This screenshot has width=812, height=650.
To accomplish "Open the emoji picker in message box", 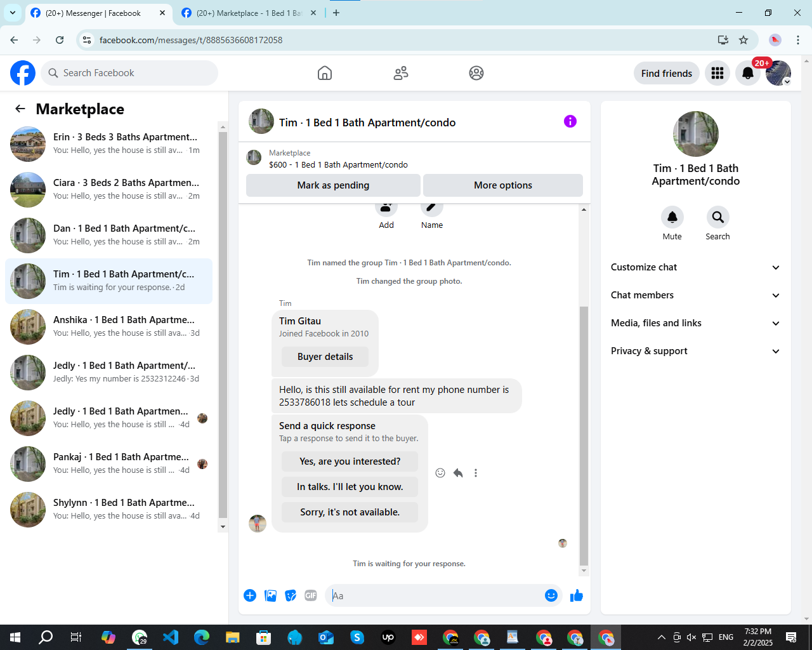I will tap(551, 595).
